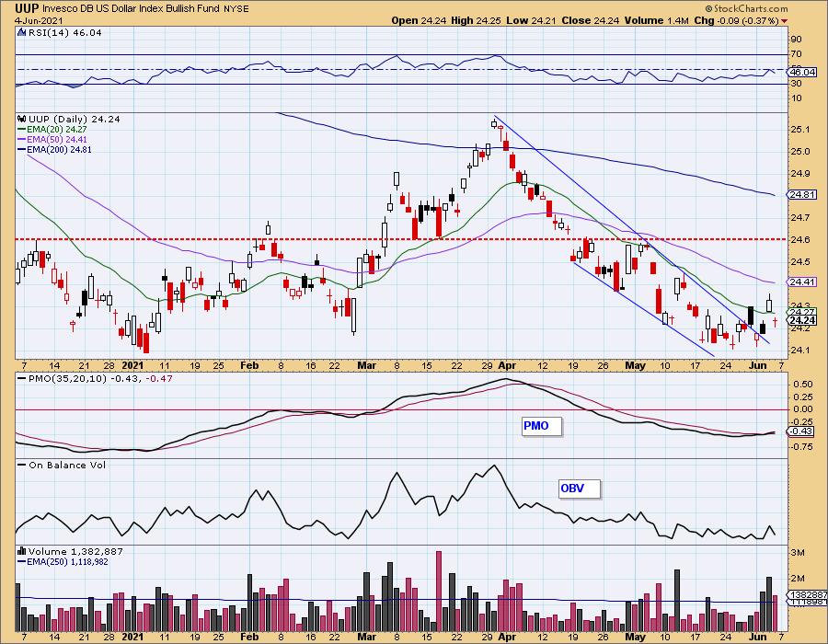Click the RSI indicator icon beside RSI(14)
The width and height of the screenshot is (828, 644).
click(21, 32)
